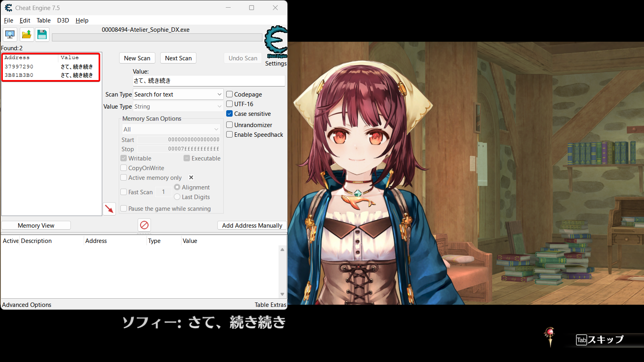Save table using the floppy disk icon

pos(42,35)
